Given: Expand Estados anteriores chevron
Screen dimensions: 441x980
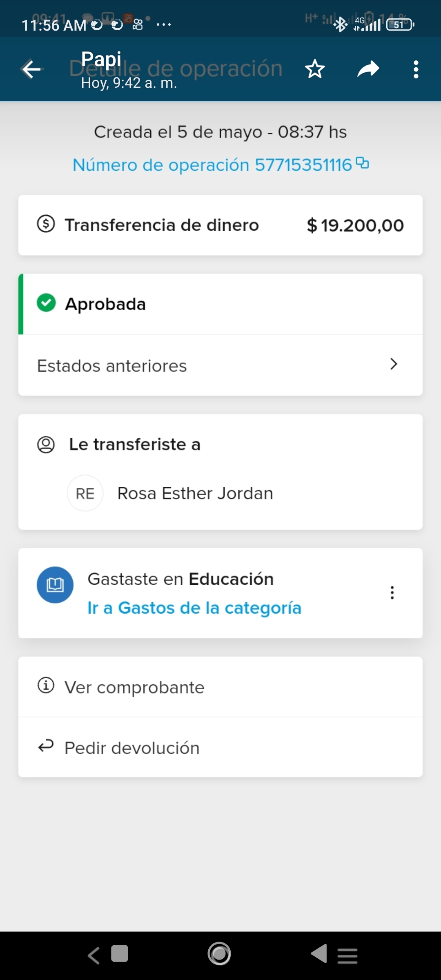Looking at the screenshot, I should tap(393, 364).
